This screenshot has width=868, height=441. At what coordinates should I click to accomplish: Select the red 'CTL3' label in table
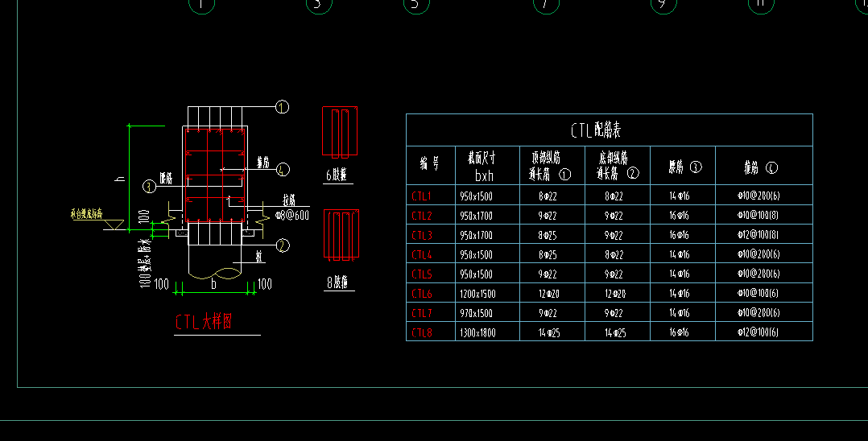point(421,235)
